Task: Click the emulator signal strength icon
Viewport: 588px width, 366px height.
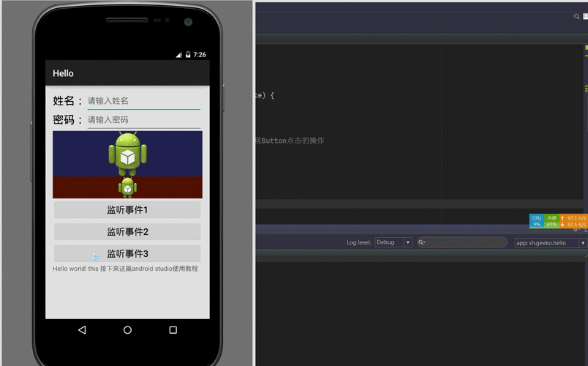Action: tap(179, 55)
